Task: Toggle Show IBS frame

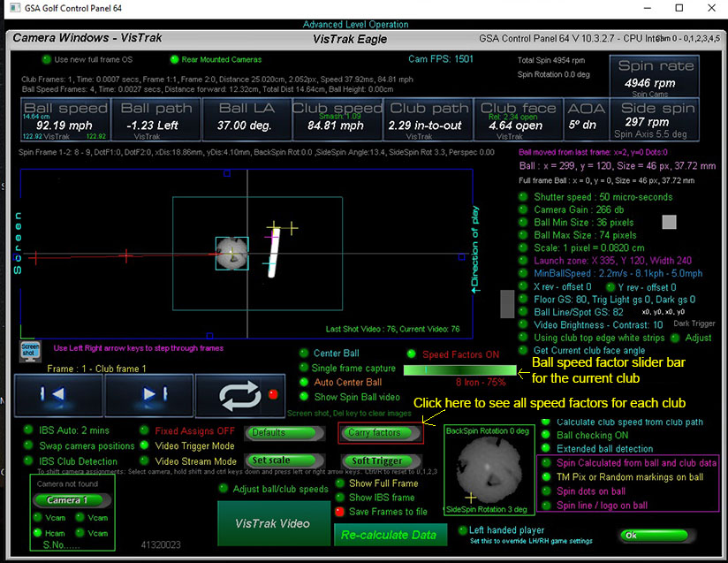Action: [x=340, y=497]
